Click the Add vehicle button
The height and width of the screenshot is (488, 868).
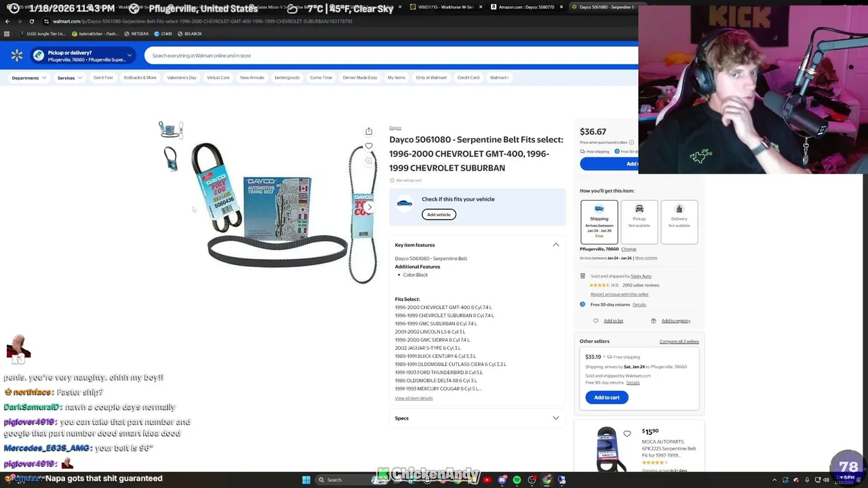coord(439,214)
